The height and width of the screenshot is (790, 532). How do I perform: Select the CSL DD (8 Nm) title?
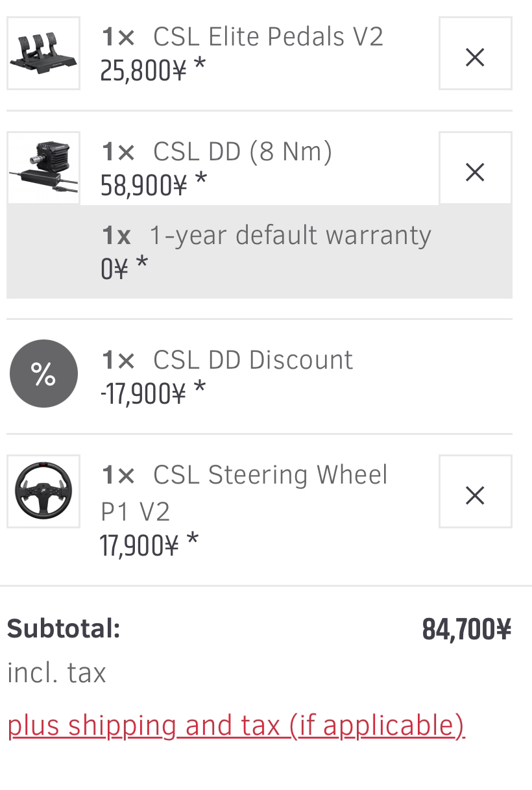tap(242, 152)
